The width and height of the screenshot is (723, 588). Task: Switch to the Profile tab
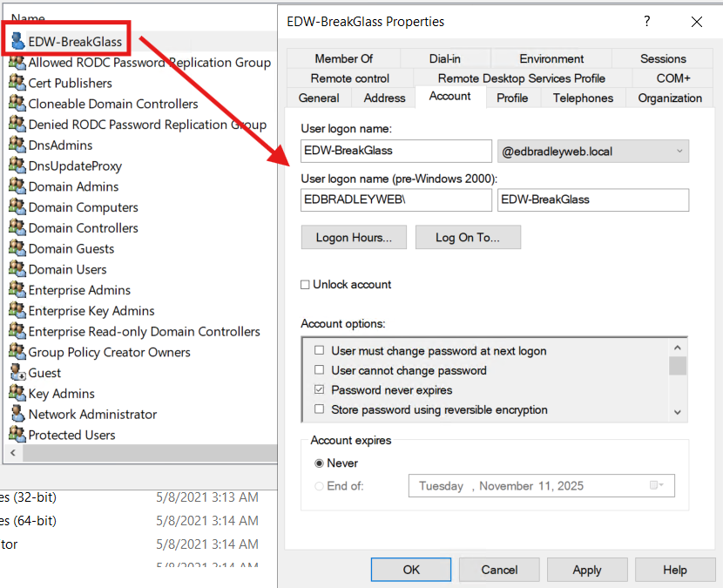512,98
